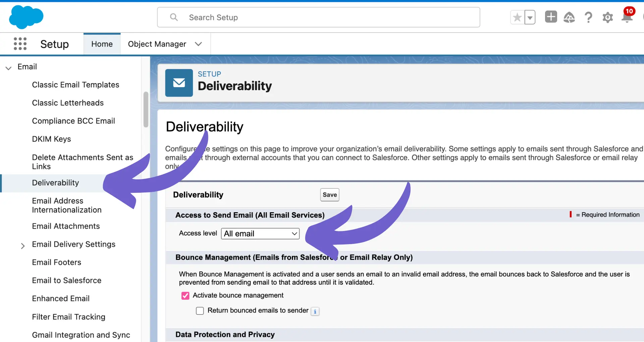Screen dimensions: 644x342
Task: Open Email Delivery Settings item
Action: pos(73,244)
